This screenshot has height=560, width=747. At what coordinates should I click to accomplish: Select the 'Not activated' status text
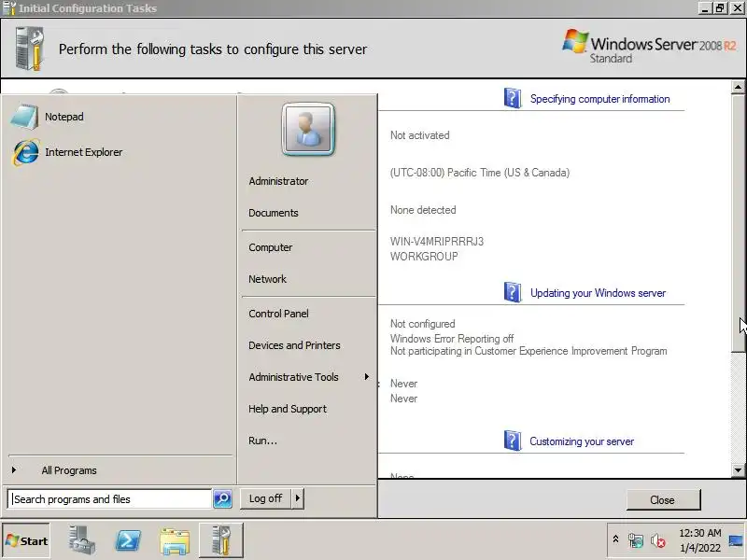pos(419,135)
